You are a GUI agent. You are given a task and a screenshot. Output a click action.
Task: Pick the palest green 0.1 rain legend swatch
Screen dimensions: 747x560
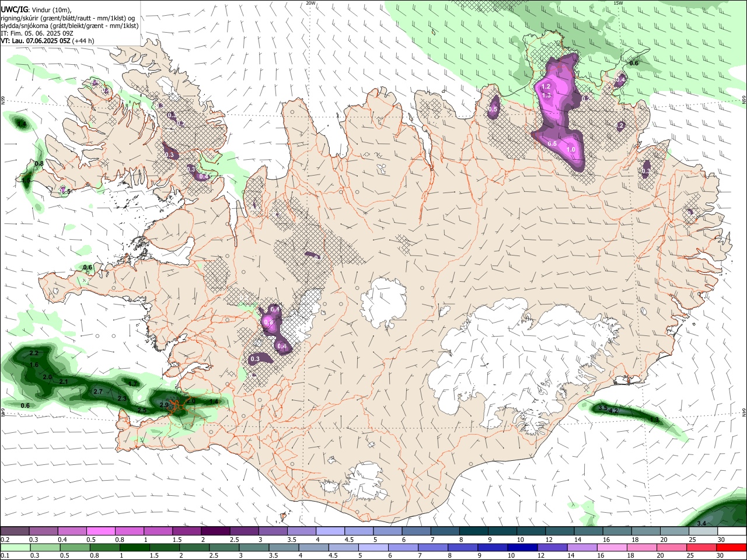pyautogui.click(x=15, y=548)
